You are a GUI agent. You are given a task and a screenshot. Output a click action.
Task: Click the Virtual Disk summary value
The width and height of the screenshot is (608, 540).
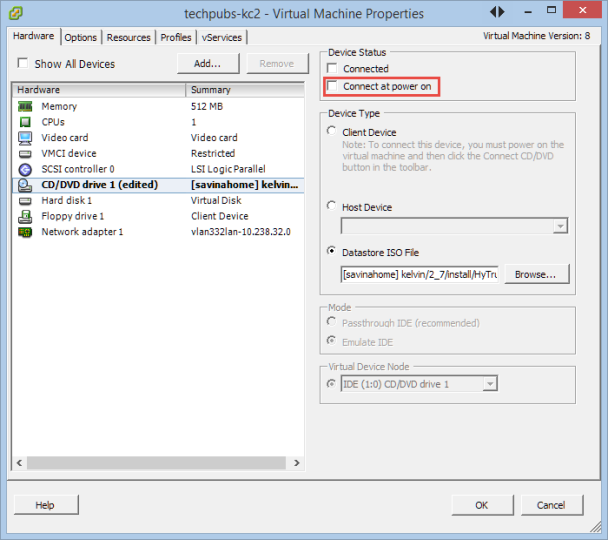point(216,201)
